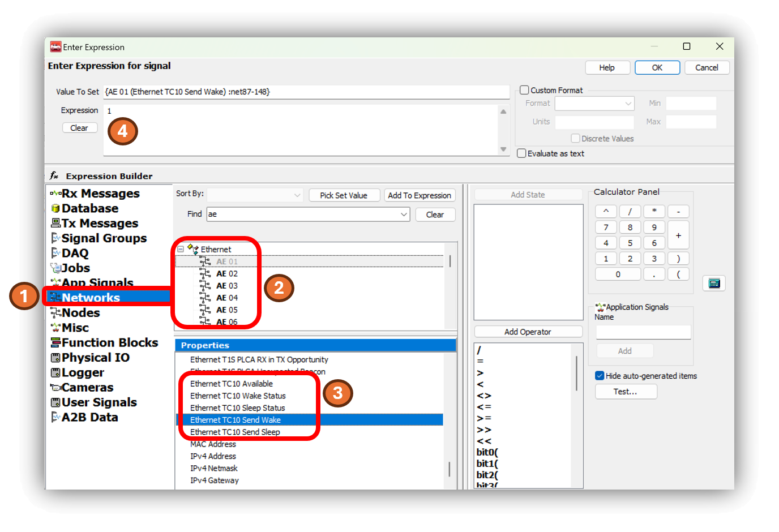Click the Application Signals Name input field
Viewport: 779px width, 532px height.
[643, 332]
